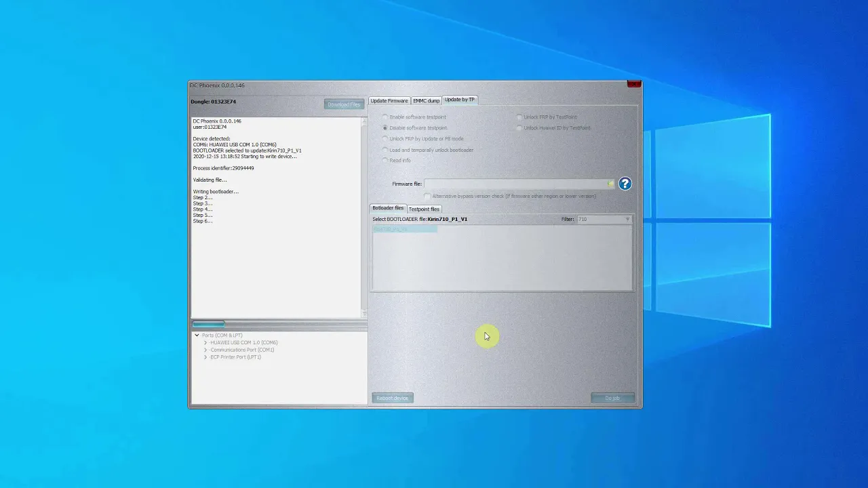Click into the Firmware file input field

click(515, 184)
